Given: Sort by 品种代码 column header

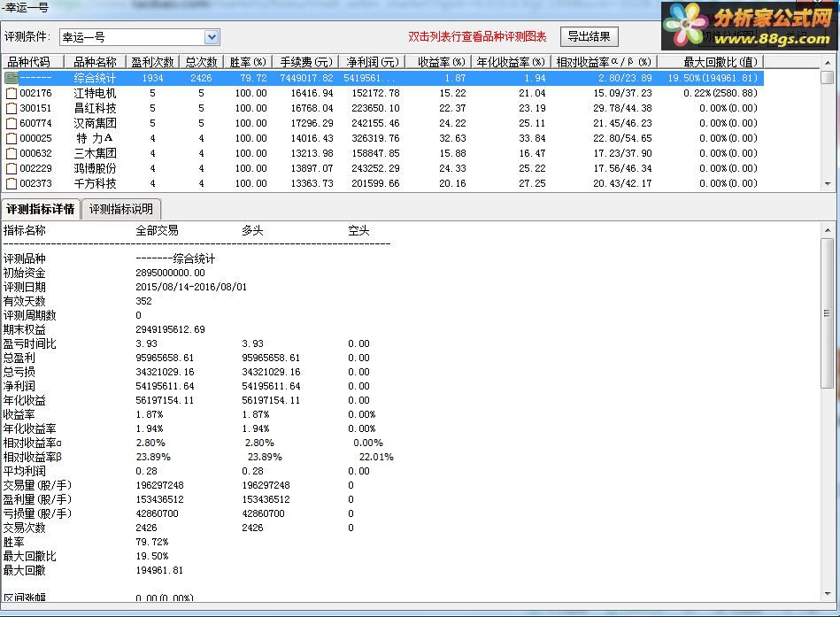Looking at the screenshot, I should point(33,62).
